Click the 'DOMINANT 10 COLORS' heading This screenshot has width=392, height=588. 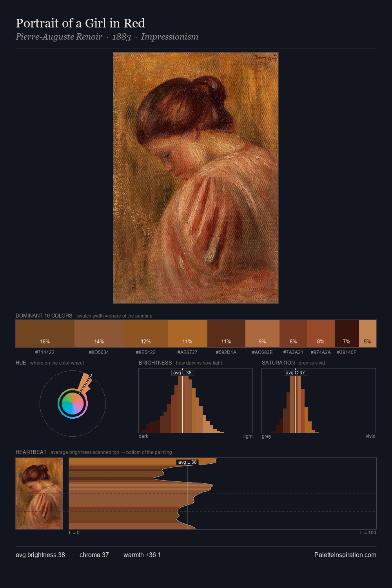44,316
